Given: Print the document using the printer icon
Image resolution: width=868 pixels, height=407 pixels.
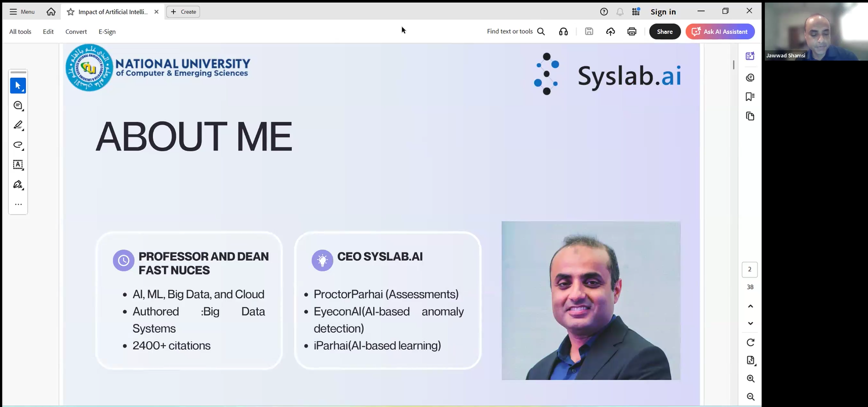Looking at the screenshot, I should (x=632, y=31).
